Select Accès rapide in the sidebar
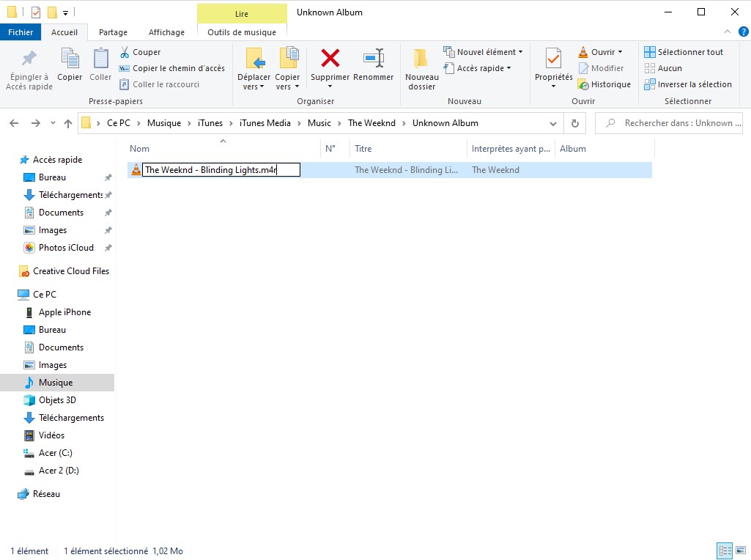The width and height of the screenshot is (751, 560). tap(57, 160)
